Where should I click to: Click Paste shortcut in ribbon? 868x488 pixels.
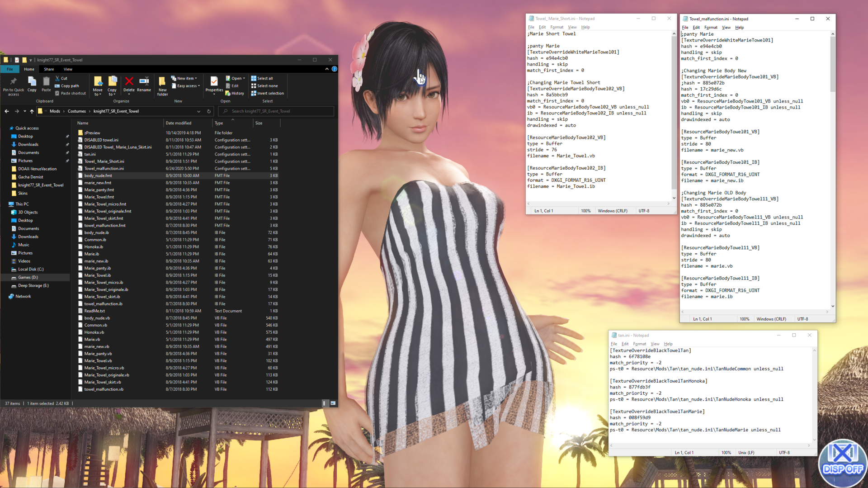point(70,93)
